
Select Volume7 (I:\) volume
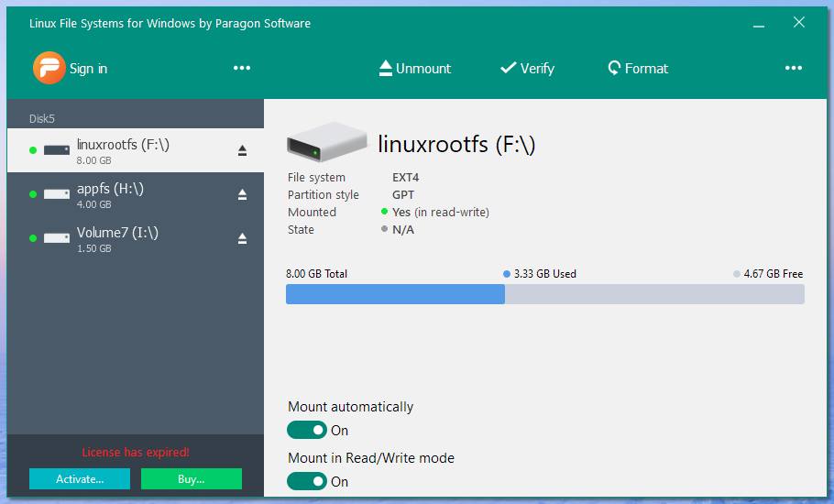point(135,238)
